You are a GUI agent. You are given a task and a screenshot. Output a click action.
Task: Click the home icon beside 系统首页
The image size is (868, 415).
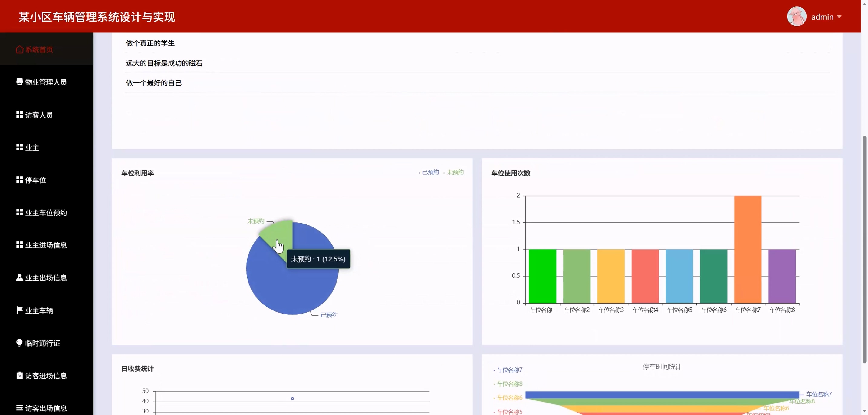pos(20,50)
